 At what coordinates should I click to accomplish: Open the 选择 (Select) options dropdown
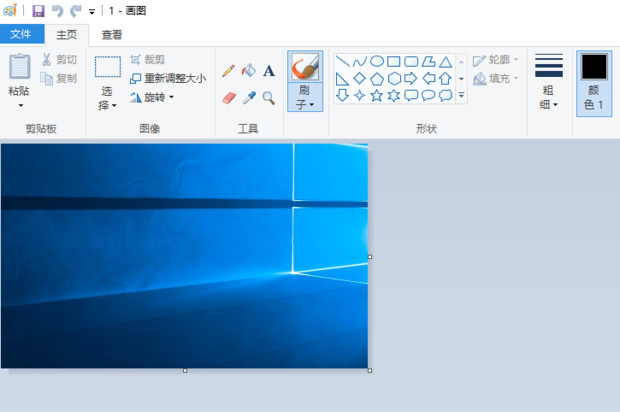[114, 105]
